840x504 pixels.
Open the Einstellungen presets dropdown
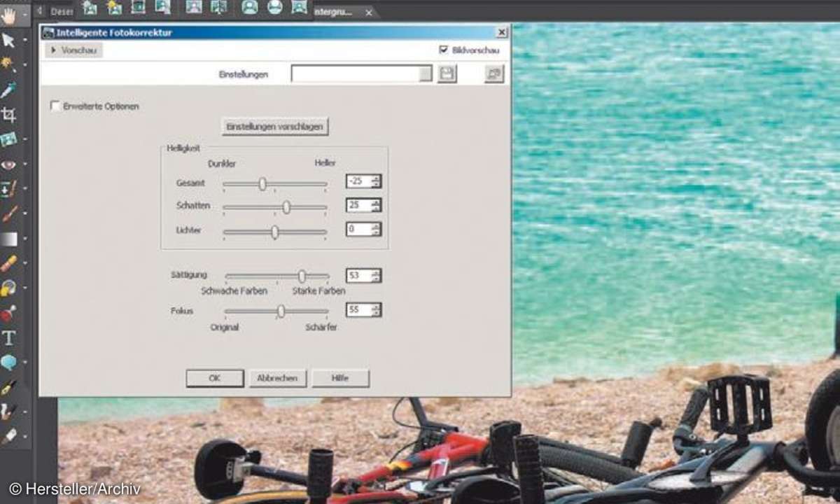426,74
